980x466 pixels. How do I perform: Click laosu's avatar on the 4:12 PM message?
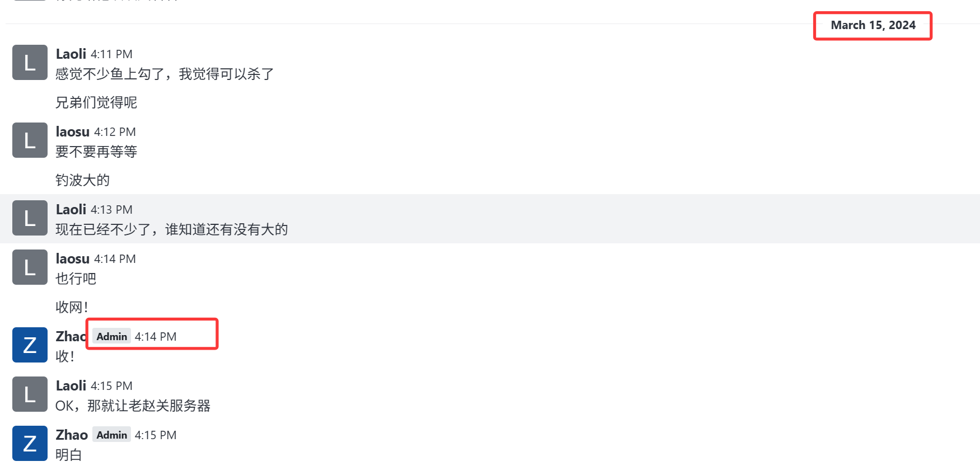point(30,140)
